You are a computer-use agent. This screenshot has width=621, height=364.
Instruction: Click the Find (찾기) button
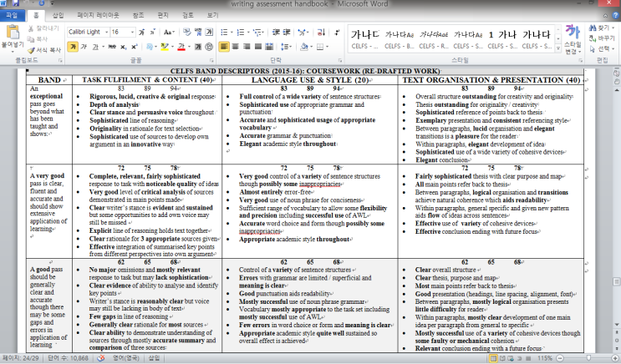click(x=602, y=28)
